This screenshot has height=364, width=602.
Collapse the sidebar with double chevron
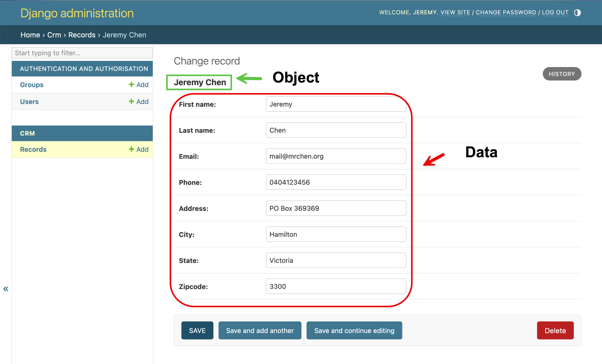(6, 289)
